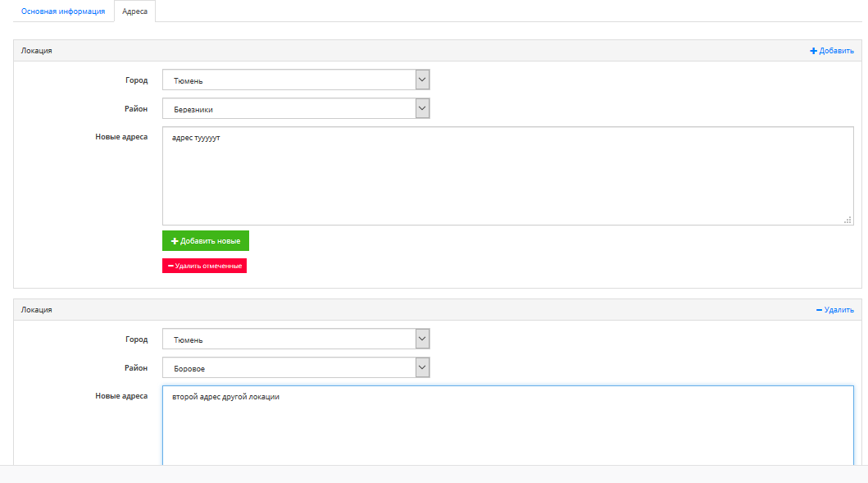868x483 pixels.
Task: Click the first Локация panel header title
Action: 37,51
